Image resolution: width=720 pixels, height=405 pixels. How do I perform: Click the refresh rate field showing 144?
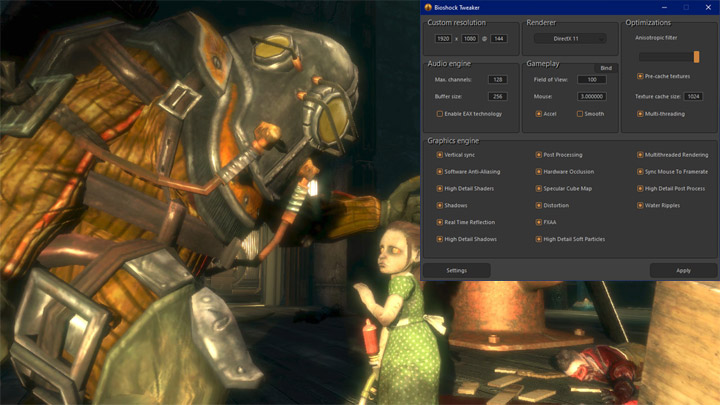click(499, 39)
